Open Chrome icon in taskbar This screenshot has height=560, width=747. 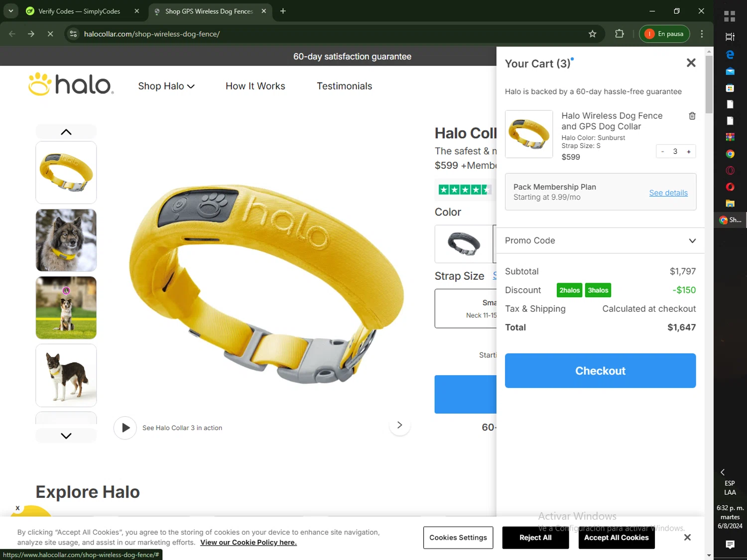pos(730,154)
